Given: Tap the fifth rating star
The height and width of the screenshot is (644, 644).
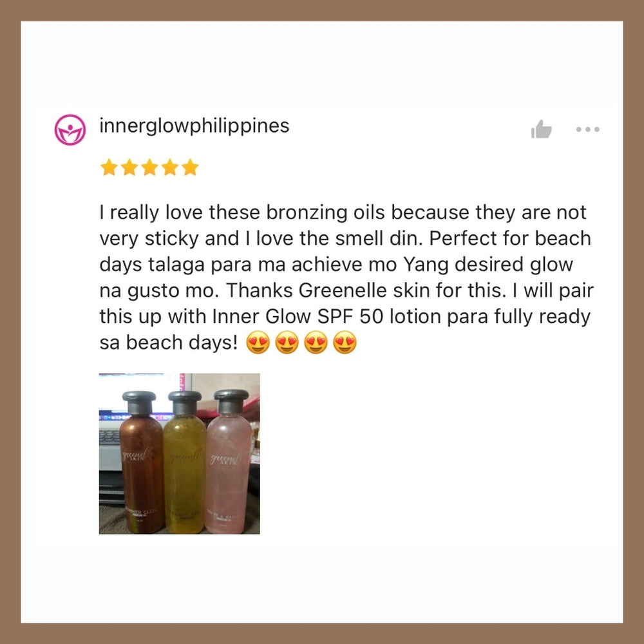Looking at the screenshot, I should [x=190, y=167].
